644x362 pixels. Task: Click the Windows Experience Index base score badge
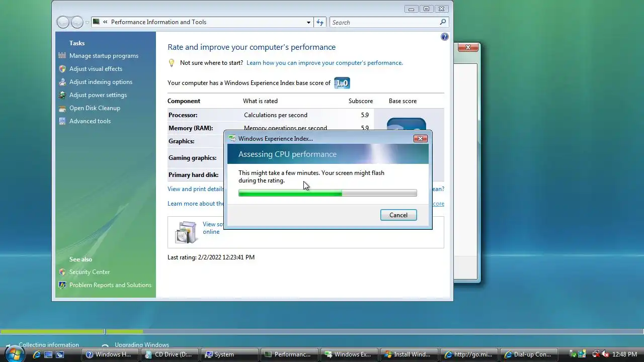click(x=342, y=83)
